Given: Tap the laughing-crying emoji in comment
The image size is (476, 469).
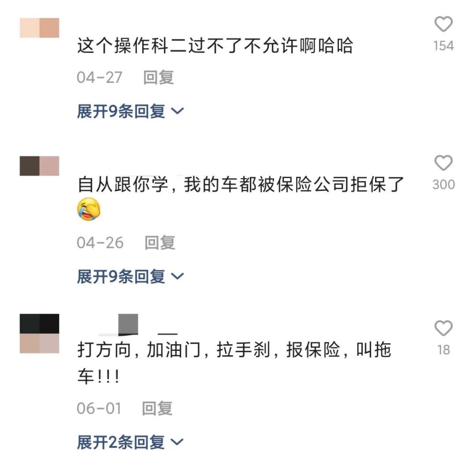Looking at the screenshot, I should tap(89, 209).
